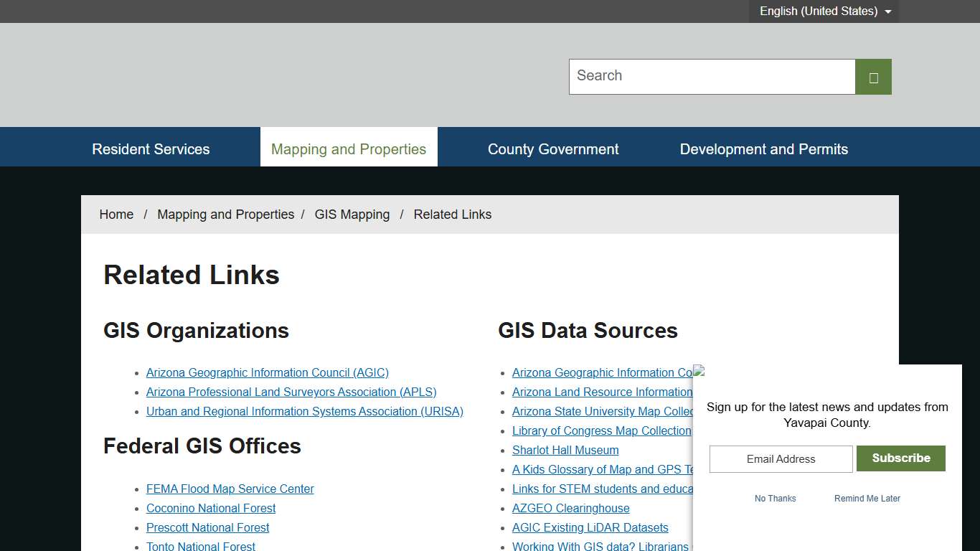The height and width of the screenshot is (551, 980).
Task: Visit the Prescott National Forest page
Action: point(207,527)
